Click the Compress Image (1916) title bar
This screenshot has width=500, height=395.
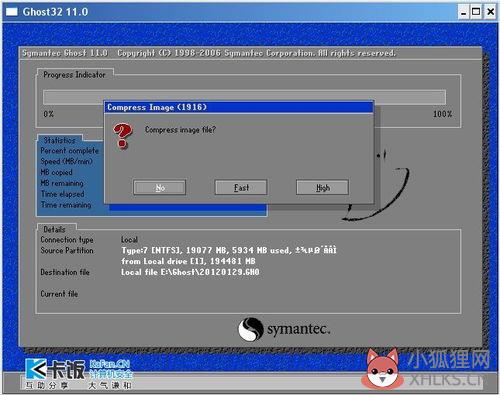pyautogui.click(x=239, y=107)
